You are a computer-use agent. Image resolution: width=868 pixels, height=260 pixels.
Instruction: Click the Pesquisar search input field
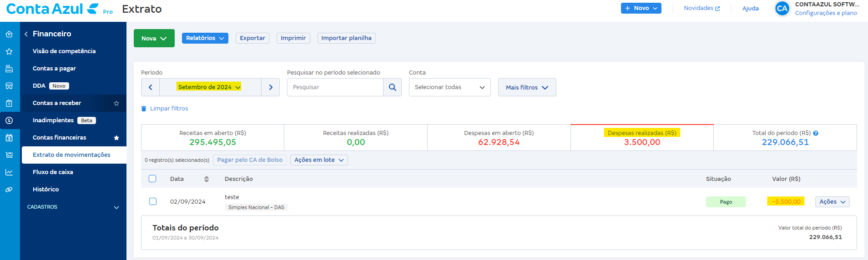pos(335,87)
